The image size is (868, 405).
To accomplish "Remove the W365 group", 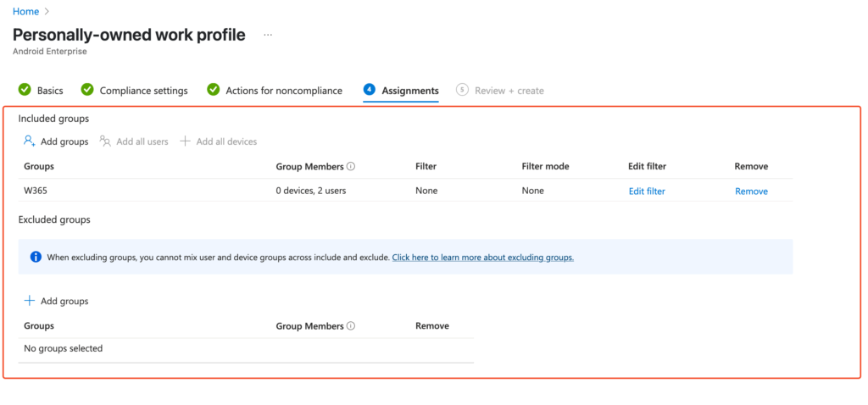I will pyautogui.click(x=751, y=191).
